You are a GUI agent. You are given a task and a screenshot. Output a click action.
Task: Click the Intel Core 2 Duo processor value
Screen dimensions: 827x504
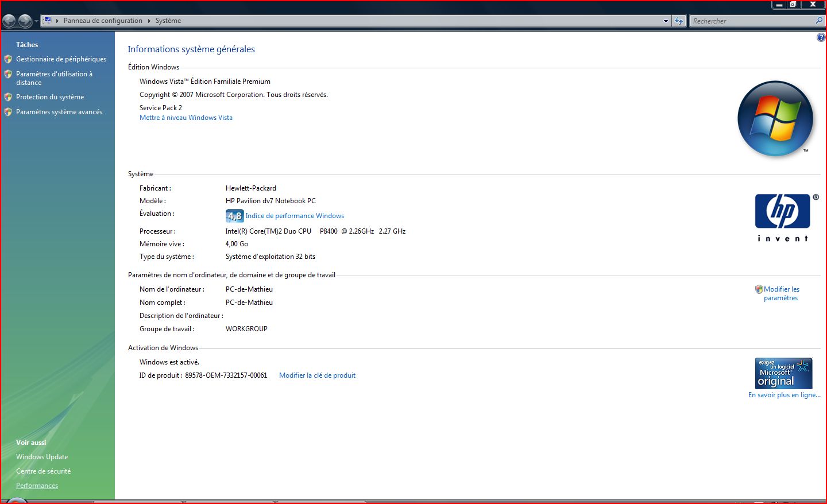tap(315, 231)
